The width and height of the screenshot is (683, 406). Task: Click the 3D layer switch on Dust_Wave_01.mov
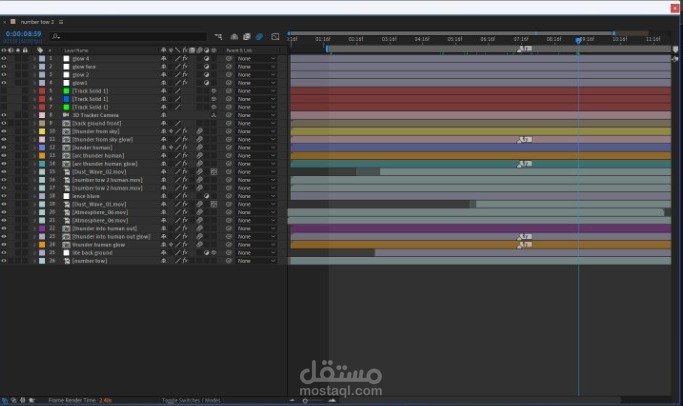tap(214, 204)
